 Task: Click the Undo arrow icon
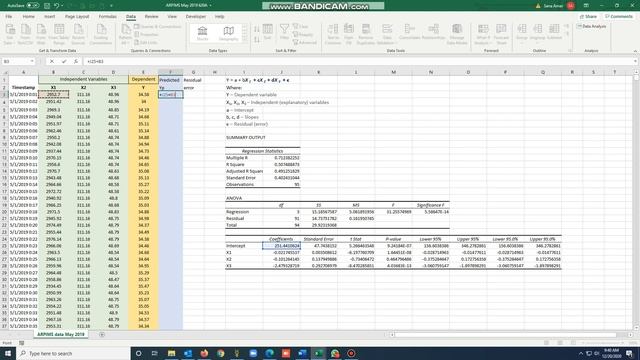(x=57, y=6)
